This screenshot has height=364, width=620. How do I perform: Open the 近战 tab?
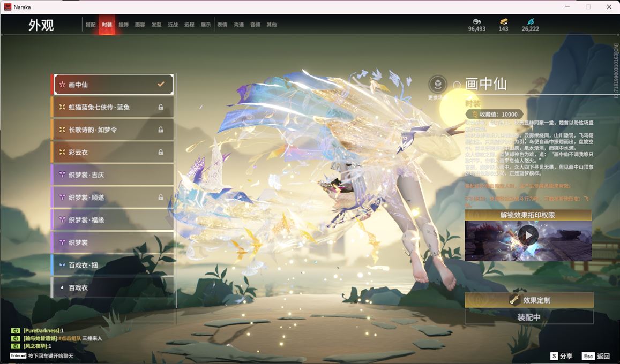(x=173, y=25)
